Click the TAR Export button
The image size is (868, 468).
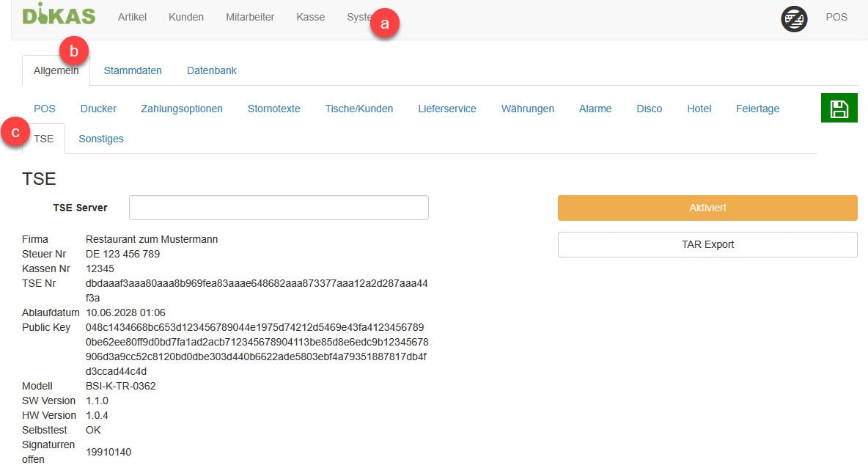coord(707,244)
